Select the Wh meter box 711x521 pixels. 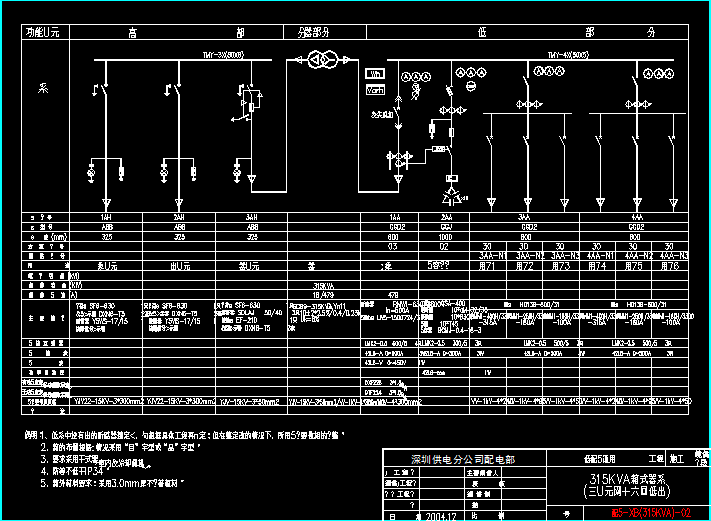(375, 73)
